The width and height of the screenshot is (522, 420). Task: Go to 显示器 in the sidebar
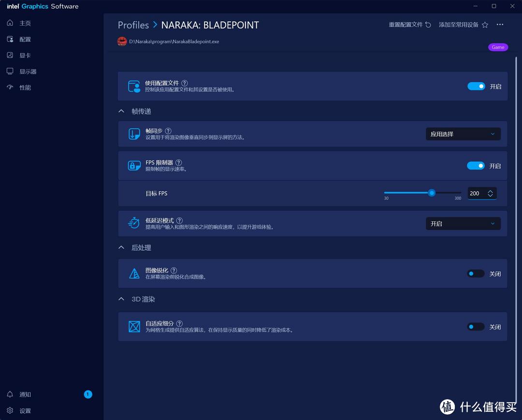pyautogui.click(x=28, y=71)
